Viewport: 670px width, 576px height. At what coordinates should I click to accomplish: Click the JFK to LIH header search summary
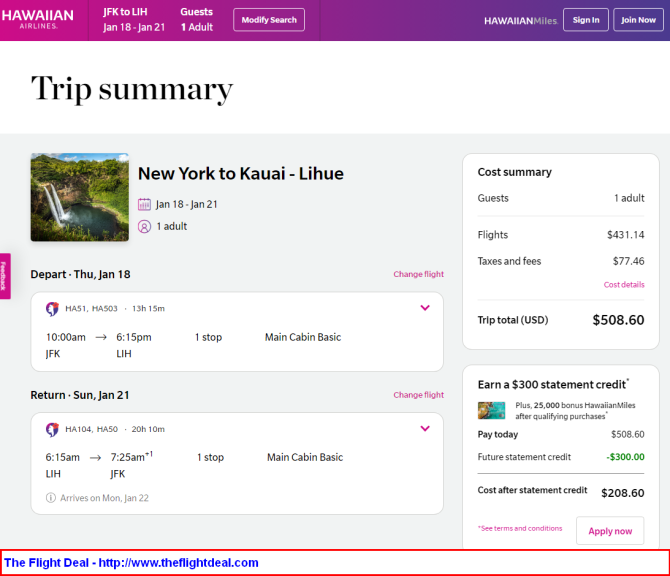[x=134, y=20]
